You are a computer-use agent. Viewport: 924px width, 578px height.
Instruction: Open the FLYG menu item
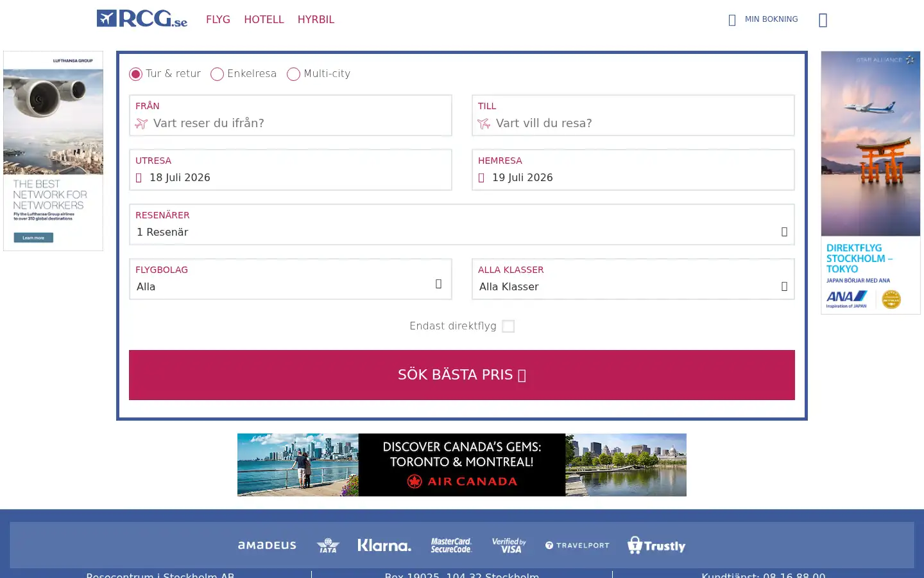click(x=218, y=19)
